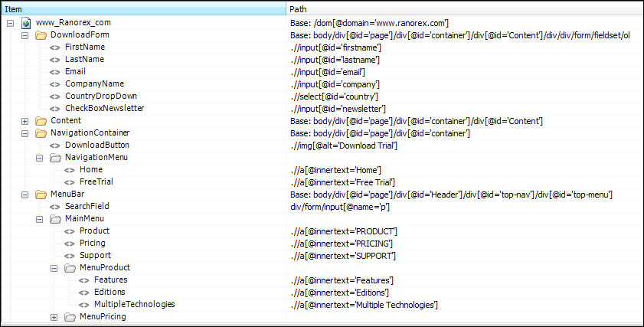
Task: Click the Support element tag icon
Action: click(70, 257)
